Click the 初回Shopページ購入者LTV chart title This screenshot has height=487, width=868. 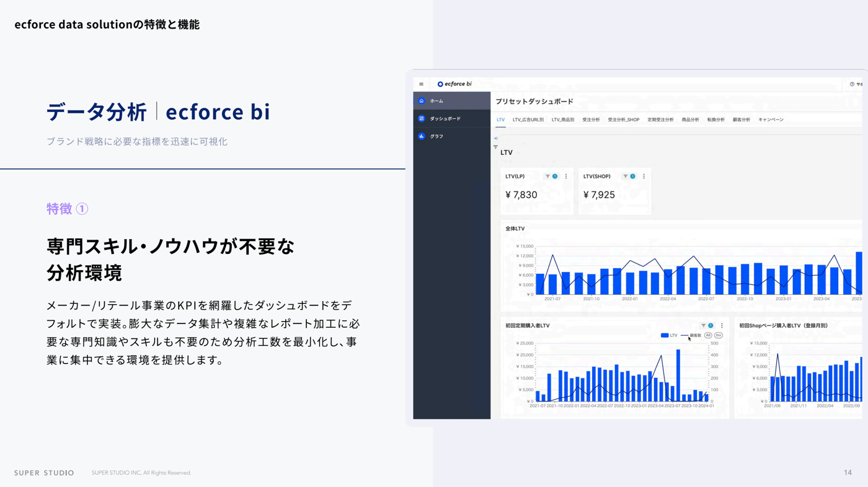coord(783,325)
